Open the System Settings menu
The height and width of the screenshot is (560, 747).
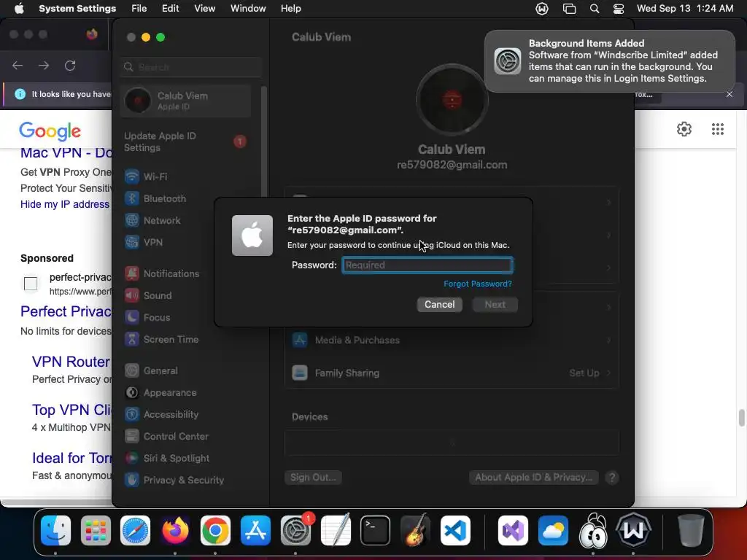click(x=77, y=9)
